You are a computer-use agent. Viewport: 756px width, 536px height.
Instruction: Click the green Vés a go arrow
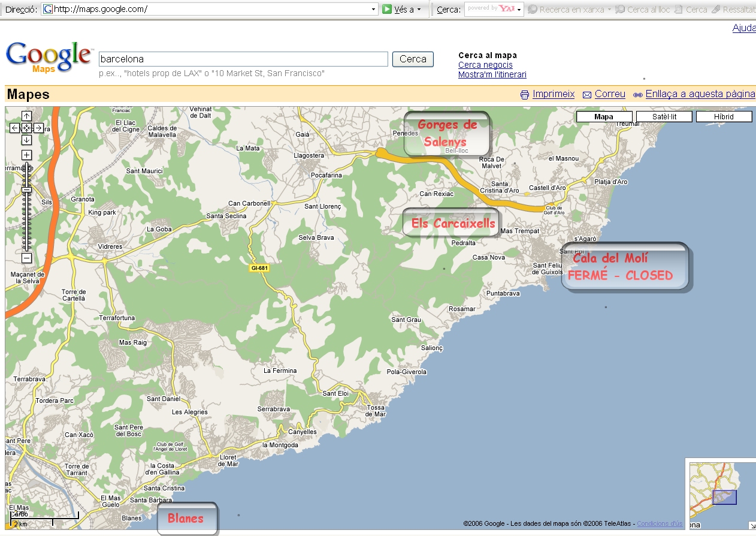coord(387,9)
